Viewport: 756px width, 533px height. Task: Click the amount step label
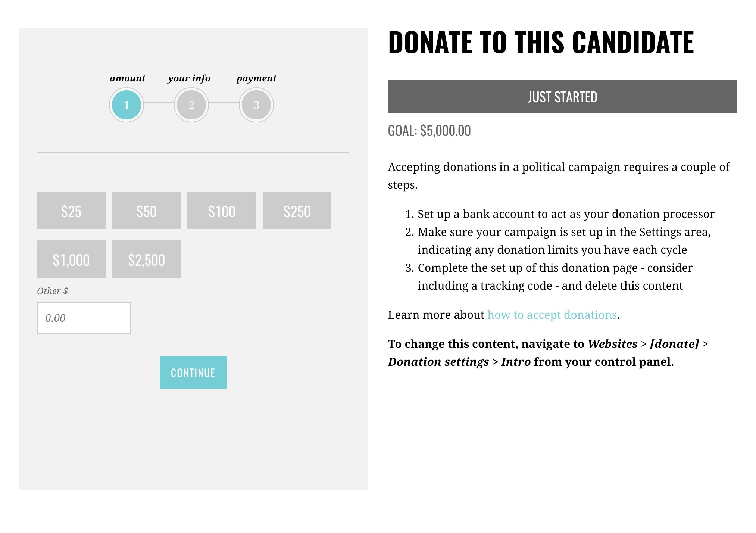127,78
